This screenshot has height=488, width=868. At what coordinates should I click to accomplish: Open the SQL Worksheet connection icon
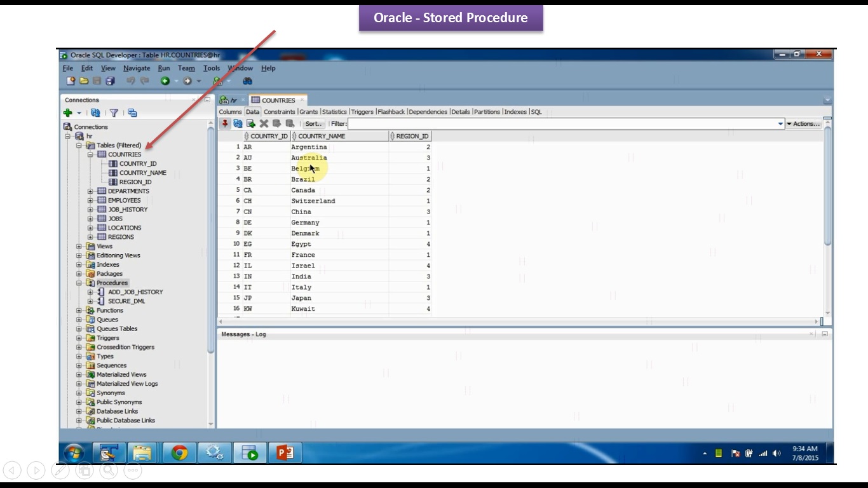tap(217, 81)
